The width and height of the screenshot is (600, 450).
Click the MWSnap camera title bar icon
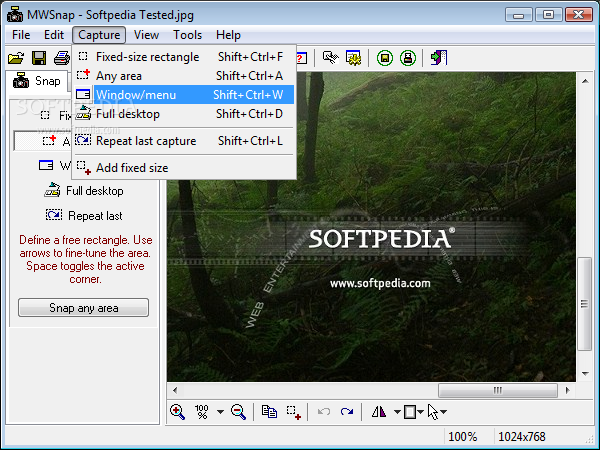pyautogui.click(x=15, y=15)
